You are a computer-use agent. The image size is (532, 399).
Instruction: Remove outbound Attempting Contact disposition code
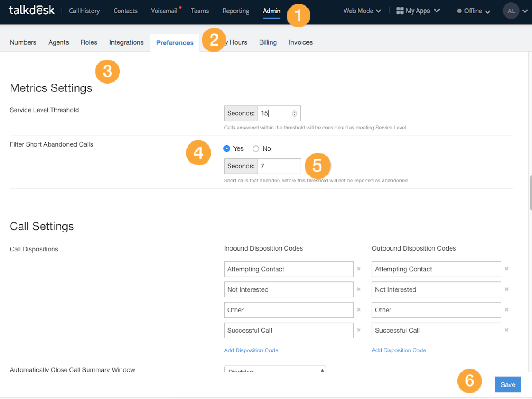(506, 269)
